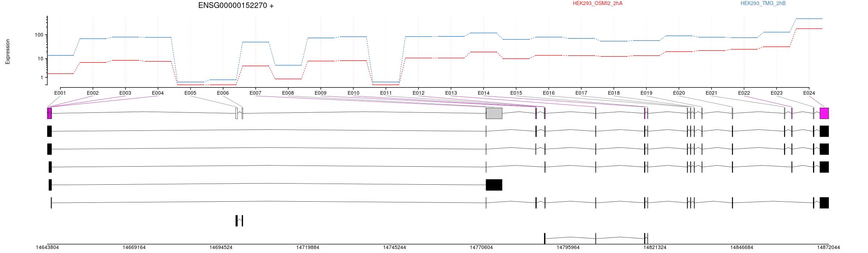868x253 pixels.
Task: Click the magenta terminal exon in gene model
Action: coord(824,113)
